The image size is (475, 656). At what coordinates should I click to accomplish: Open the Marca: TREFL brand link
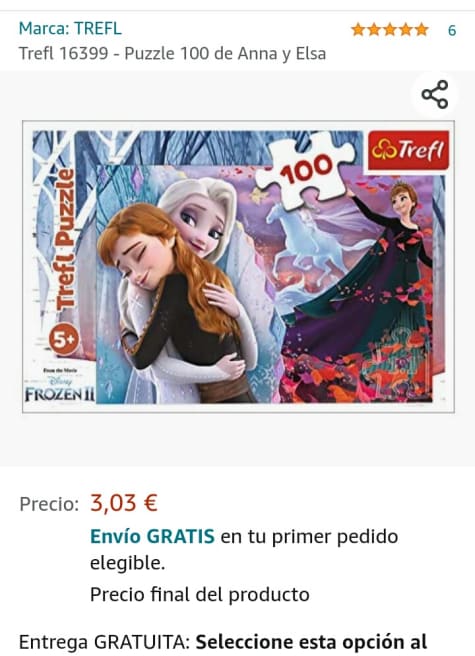tap(70, 28)
